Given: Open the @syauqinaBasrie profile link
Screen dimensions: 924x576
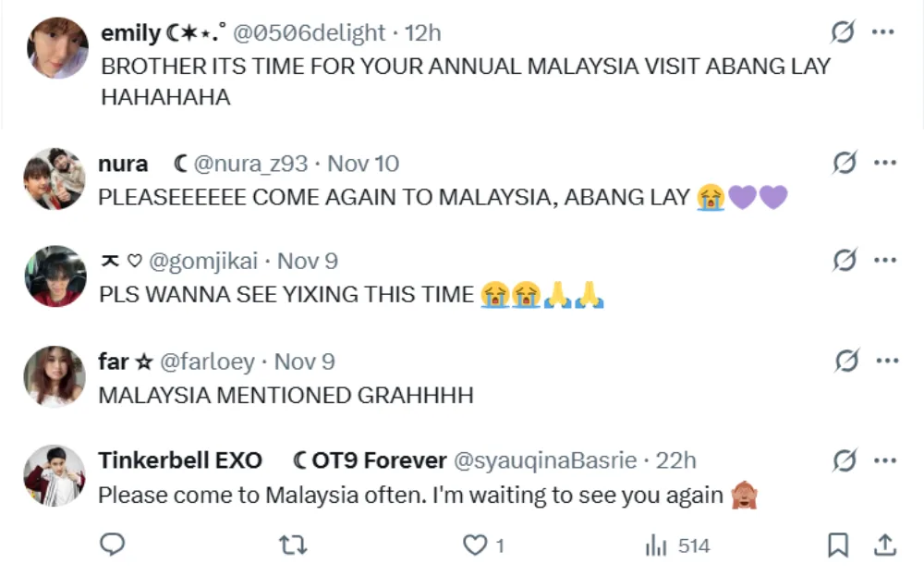Looking at the screenshot, I should coord(545,460).
